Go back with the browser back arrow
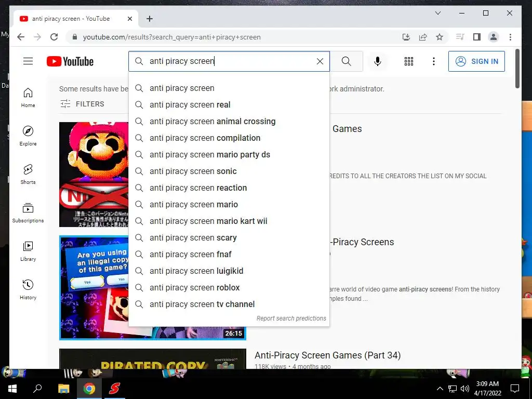The height and width of the screenshot is (399, 532). [21, 37]
